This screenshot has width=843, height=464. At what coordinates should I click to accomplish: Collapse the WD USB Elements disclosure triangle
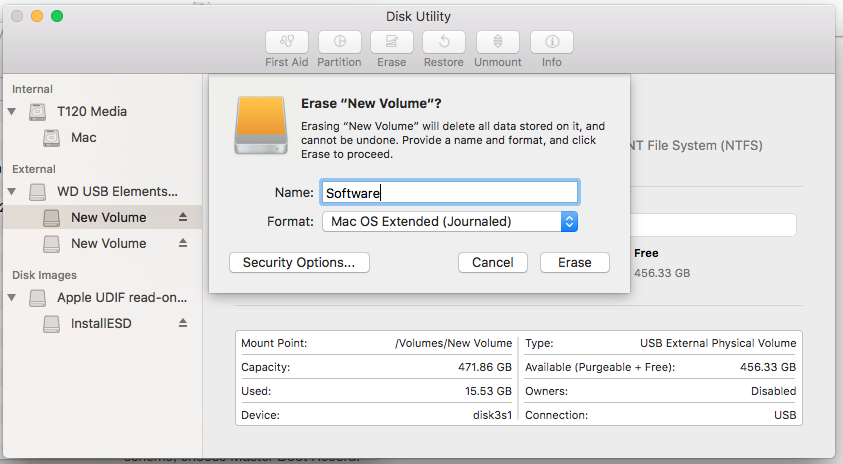click(12, 191)
